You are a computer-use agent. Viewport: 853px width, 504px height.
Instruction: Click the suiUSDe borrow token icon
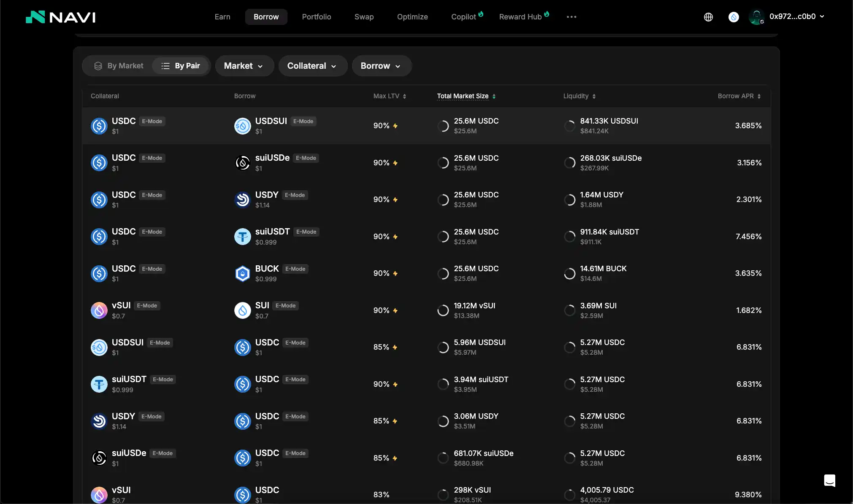[243, 163]
